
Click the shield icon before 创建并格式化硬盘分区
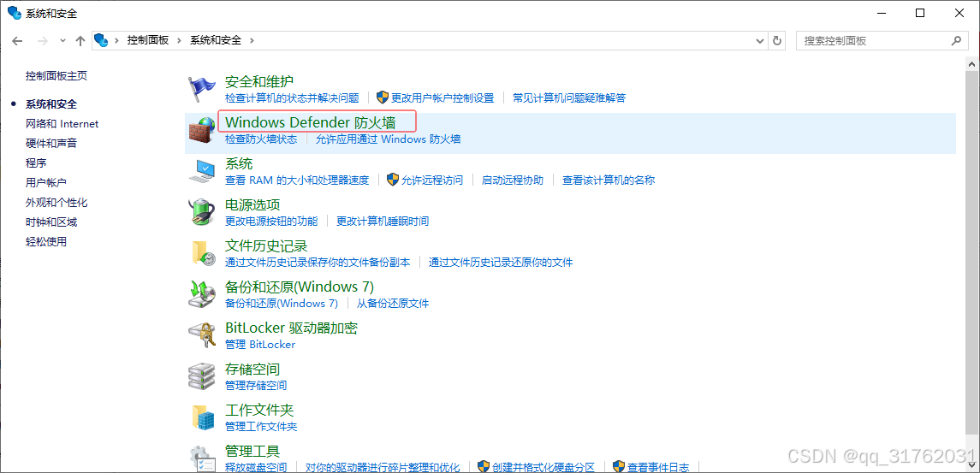483,466
